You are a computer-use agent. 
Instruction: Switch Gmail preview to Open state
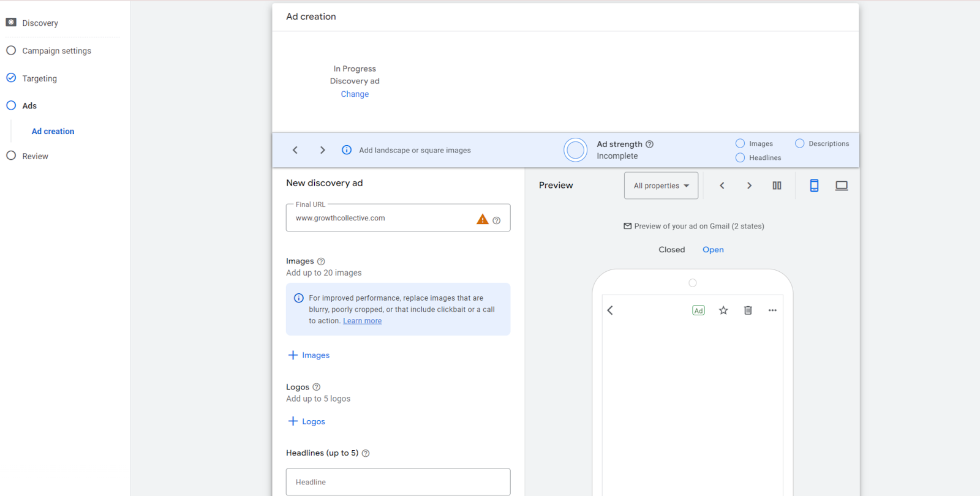713,250
